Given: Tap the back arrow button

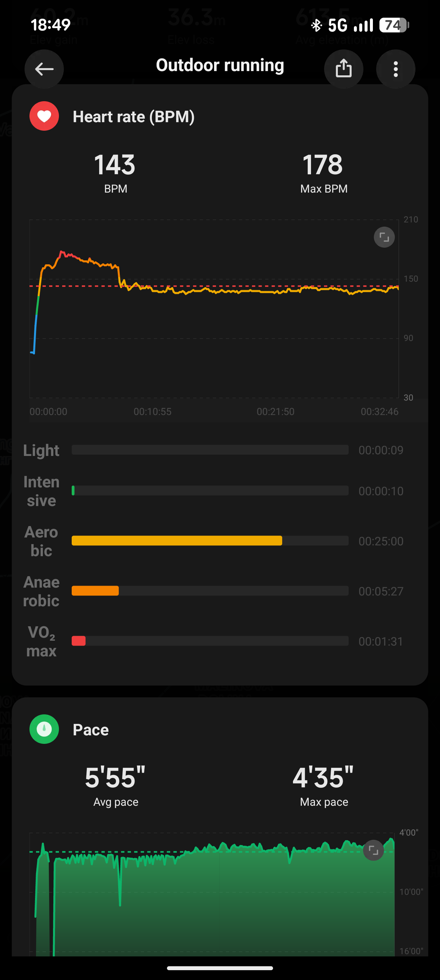Looking at the screenshot, I should point(44,69).
